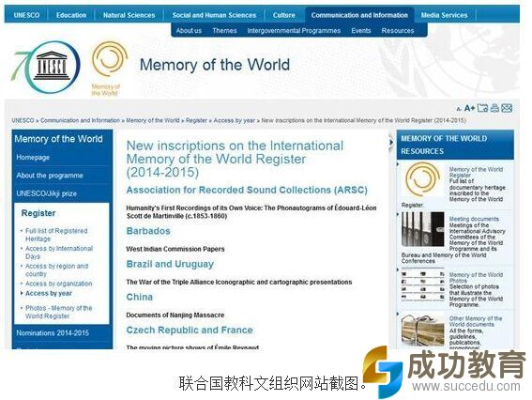Click the Memory of the World spiral logo
Viewport: 532px width, 400px height.
[109, 68]
